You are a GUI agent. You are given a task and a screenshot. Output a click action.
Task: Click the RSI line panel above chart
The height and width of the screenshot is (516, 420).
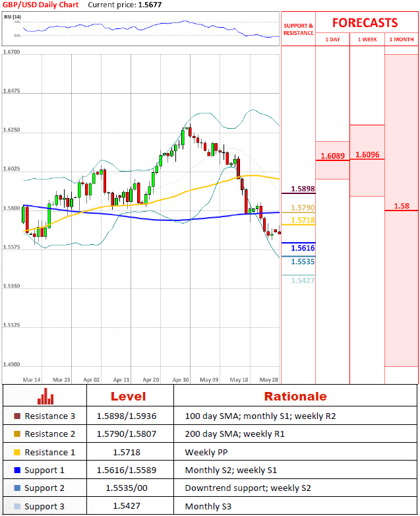[140, 28]
